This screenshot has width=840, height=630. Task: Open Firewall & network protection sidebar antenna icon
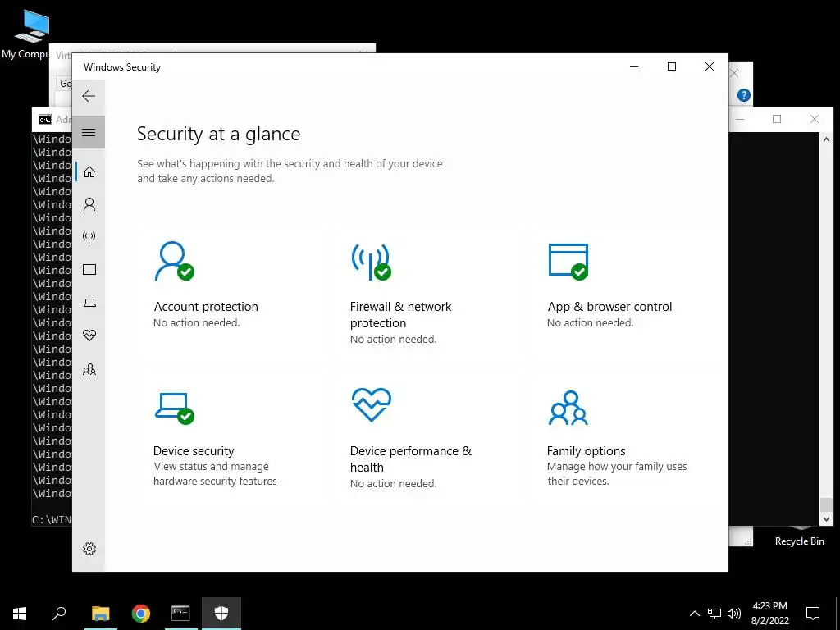[x=89, y=237]
